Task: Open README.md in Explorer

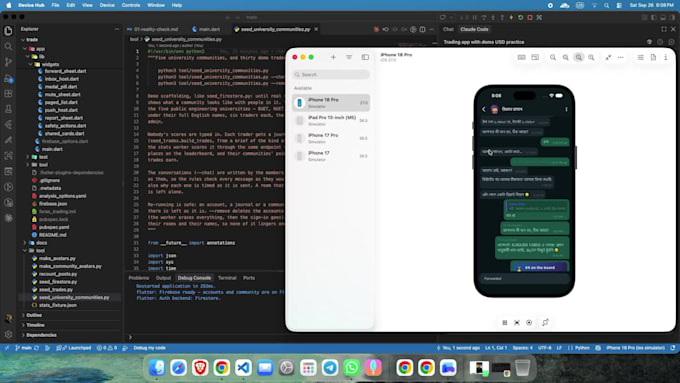Action: 52,235
